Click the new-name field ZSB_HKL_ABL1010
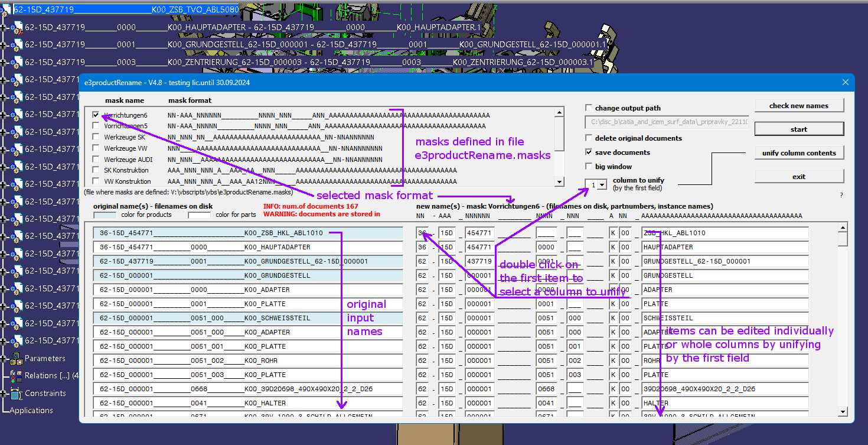The width and height of the screenshot is (868, 445). [725, 233]
